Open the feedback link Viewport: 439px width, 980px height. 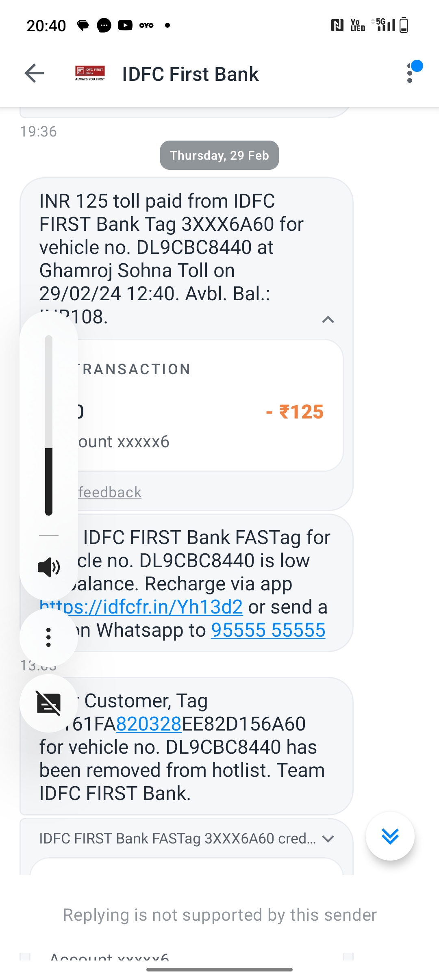pos(110,492)
